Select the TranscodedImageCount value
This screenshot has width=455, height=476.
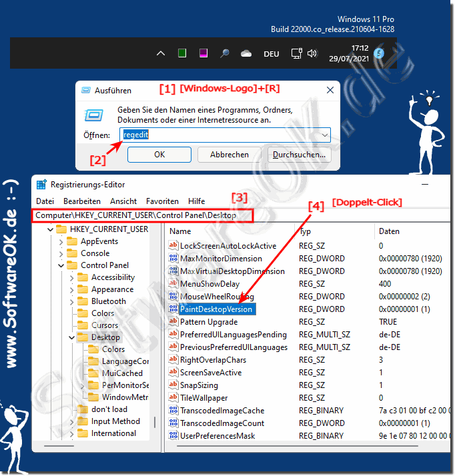coord(222,423)
